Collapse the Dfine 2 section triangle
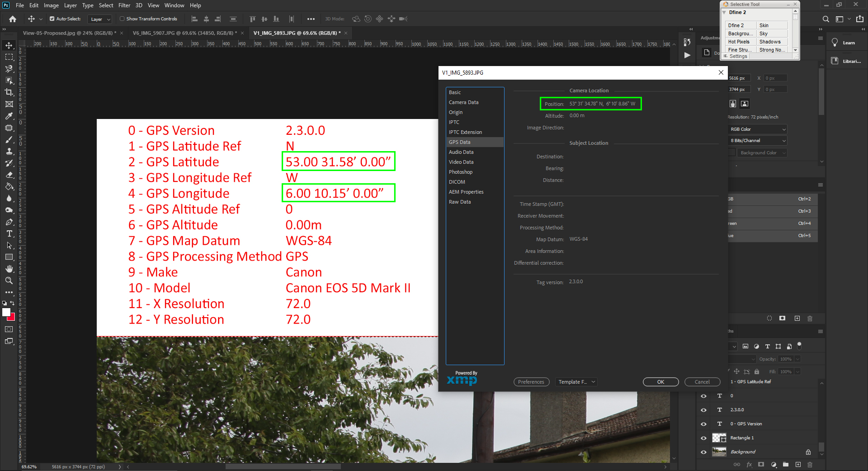 (x=724, y=13)
